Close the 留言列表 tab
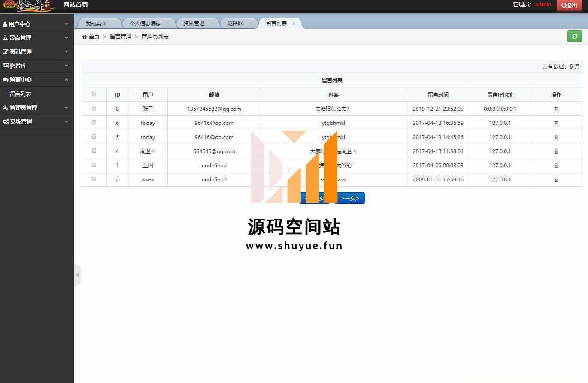Image resolution: width=588 pixels, height=383 pixels. point(294,24)
